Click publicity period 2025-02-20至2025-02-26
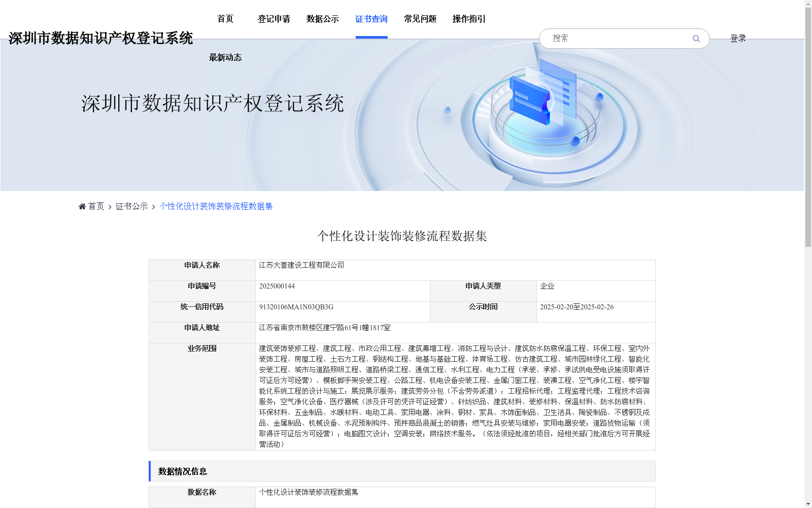 coord(577,307)
